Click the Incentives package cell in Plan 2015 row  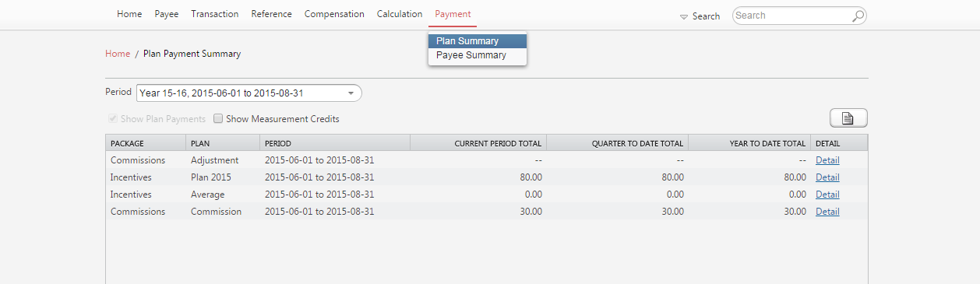146,177
